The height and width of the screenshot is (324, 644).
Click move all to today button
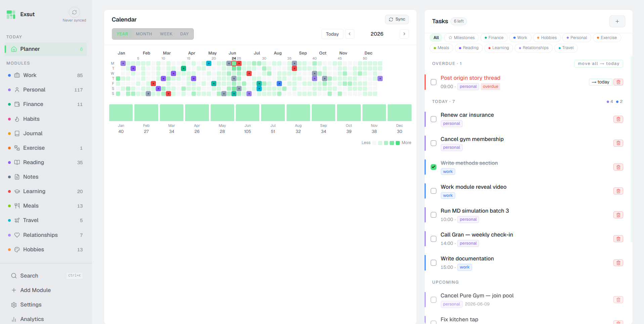pos(599,64)
